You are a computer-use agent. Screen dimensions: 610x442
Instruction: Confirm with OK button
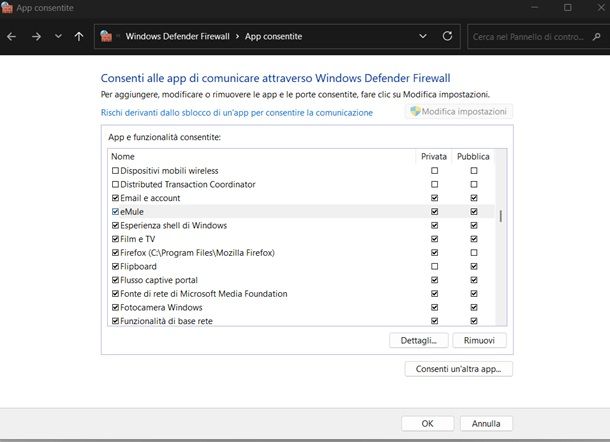428,423
